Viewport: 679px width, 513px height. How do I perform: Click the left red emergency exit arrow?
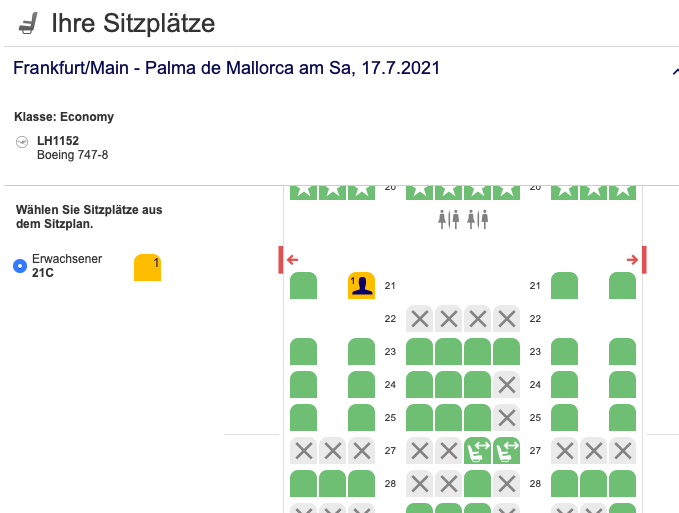[292, 260]
